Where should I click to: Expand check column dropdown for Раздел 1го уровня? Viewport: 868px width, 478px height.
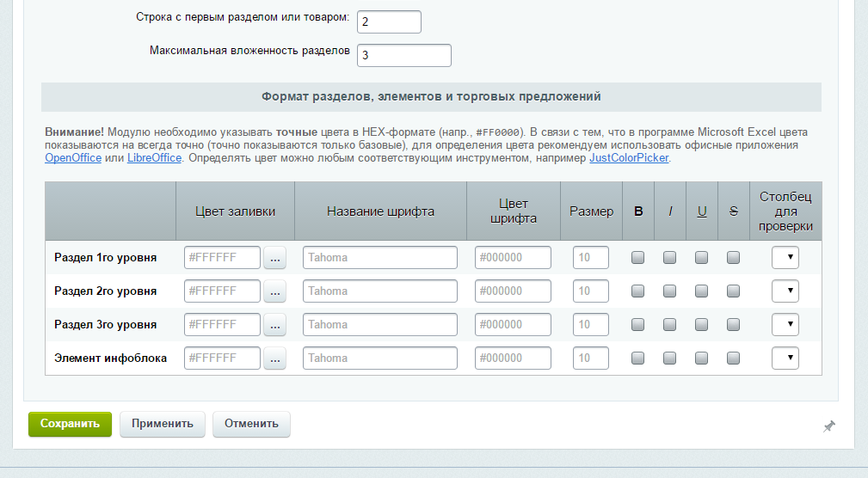click(785, 258)
